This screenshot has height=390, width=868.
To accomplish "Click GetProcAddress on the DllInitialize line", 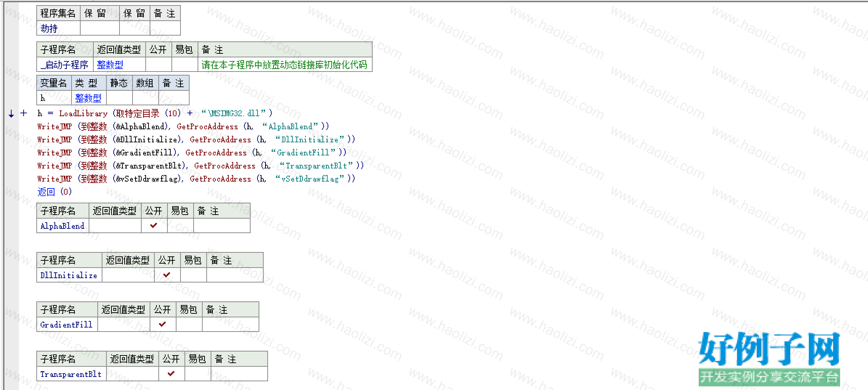I will (220, 139).
